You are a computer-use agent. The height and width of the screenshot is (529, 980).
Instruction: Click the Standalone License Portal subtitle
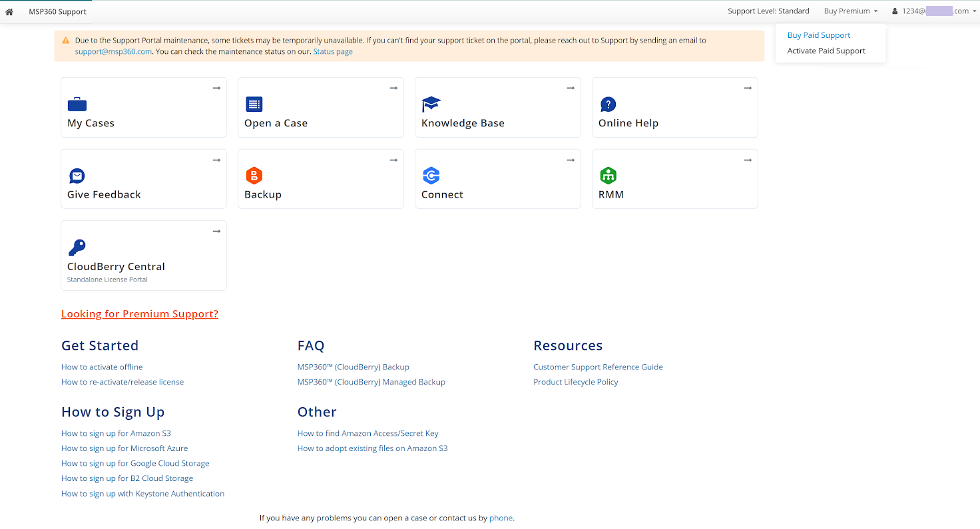(x=107, y=279)
